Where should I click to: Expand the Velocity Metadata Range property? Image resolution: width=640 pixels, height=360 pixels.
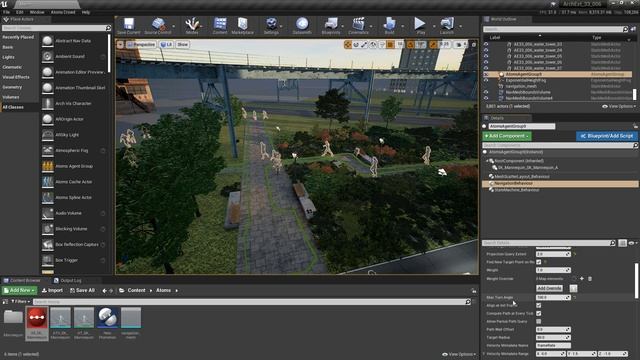[x=484, y=353]
